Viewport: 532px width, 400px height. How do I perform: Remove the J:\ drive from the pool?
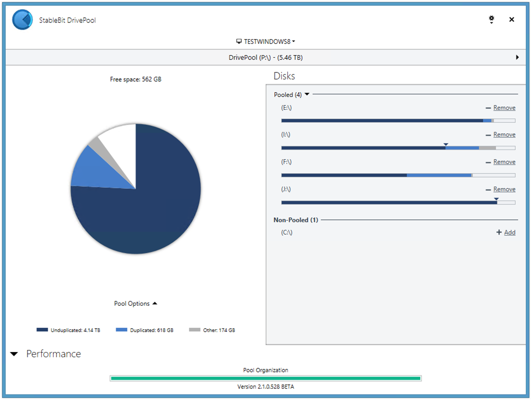(504, 189)
